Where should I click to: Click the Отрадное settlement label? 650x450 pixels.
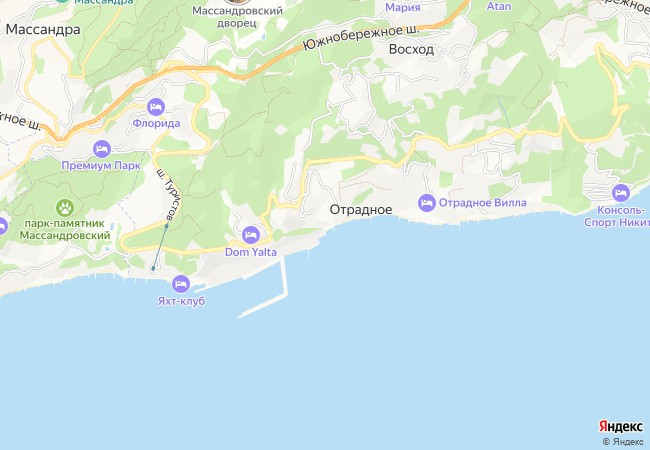click(361, 210)
